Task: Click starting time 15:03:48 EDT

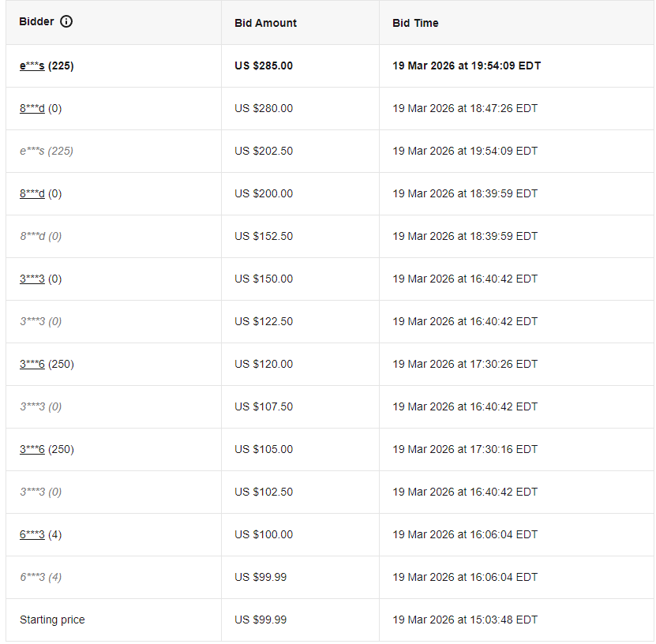Action: (465, 620)
